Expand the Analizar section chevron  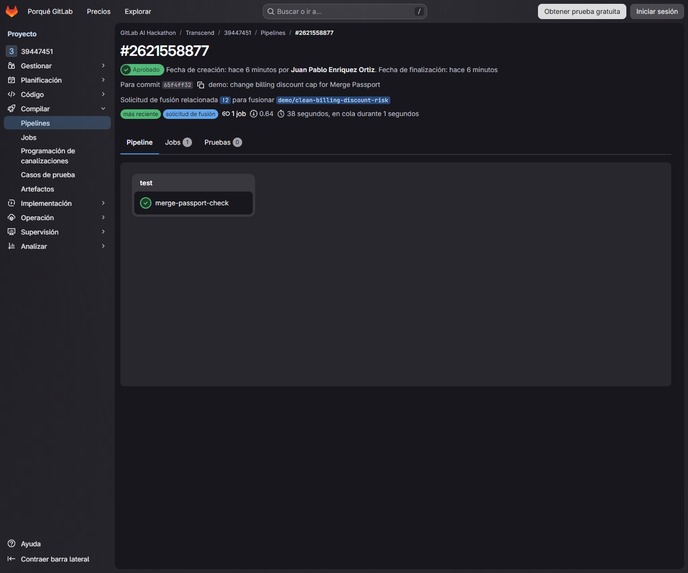tap(103, 246)
